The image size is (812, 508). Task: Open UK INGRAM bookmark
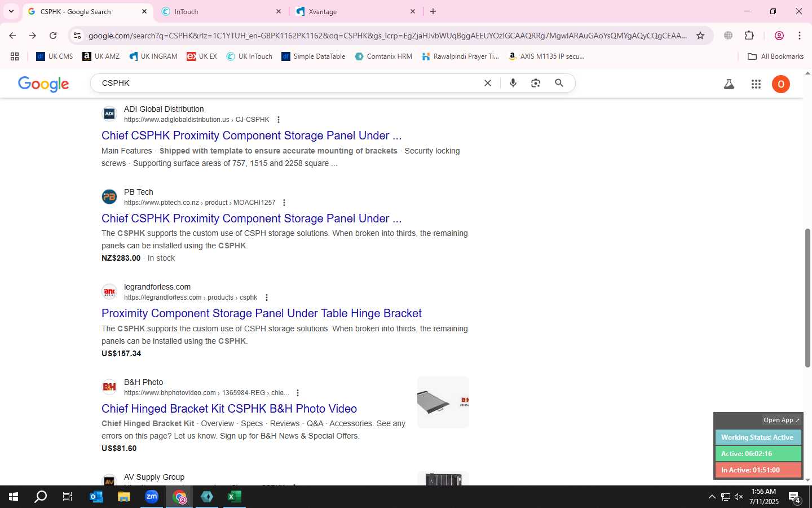[x=153, y=56]
